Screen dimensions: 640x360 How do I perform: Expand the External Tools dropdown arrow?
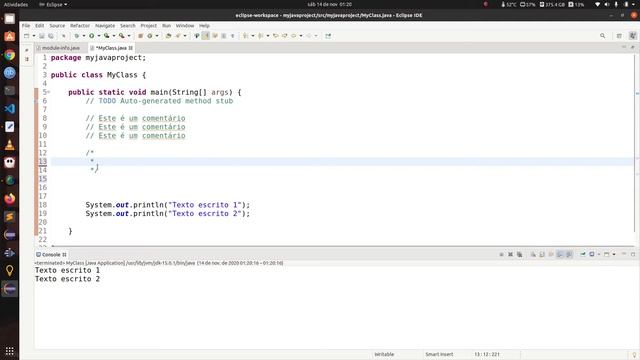[x=129, y=36]
